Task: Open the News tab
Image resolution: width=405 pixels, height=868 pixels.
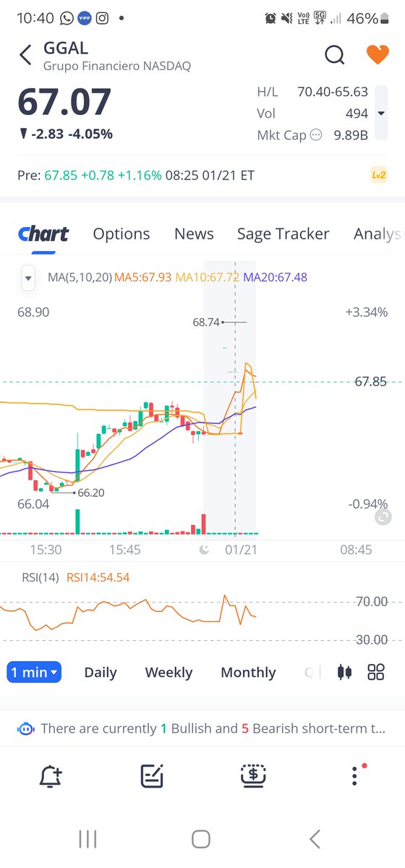Action: (x=194, y=234)
